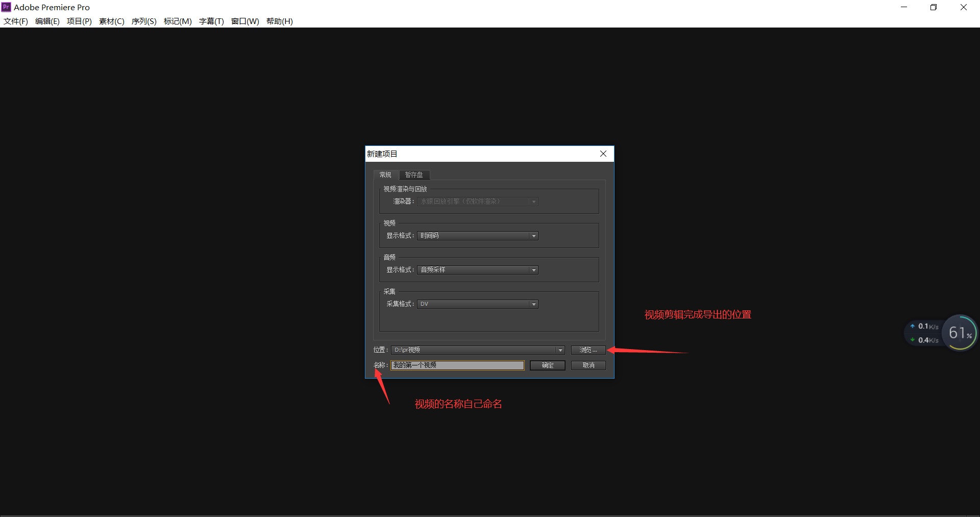Confirm with the 确定 button
The image size is (980, 517).
click(548, 365)
